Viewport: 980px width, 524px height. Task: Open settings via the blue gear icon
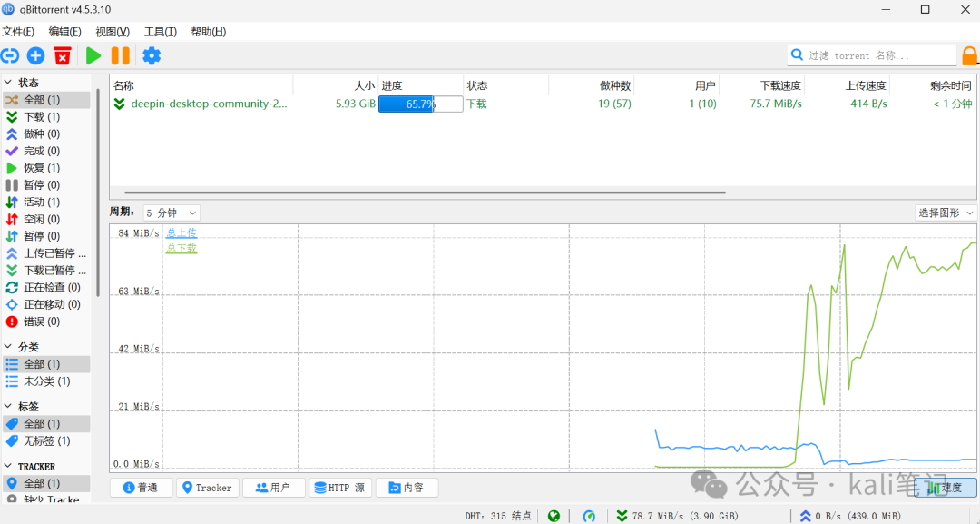click(x=152, y=55)
